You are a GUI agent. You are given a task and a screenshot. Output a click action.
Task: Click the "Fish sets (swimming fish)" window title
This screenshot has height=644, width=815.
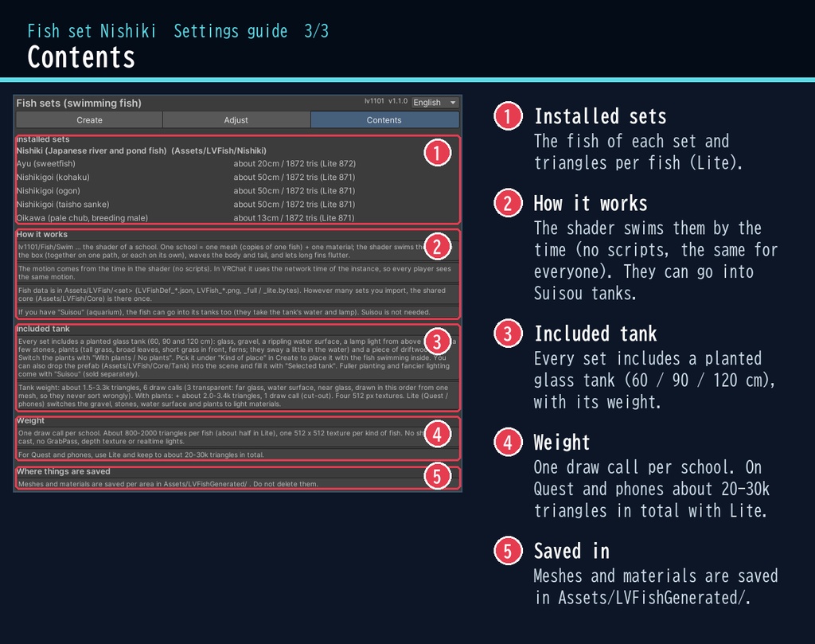coord(79,103)
